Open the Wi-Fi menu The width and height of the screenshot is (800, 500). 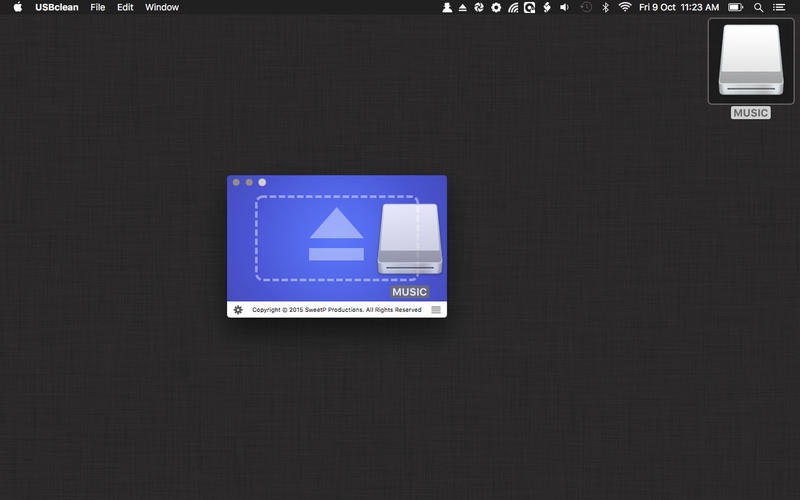tap(625, 7)
